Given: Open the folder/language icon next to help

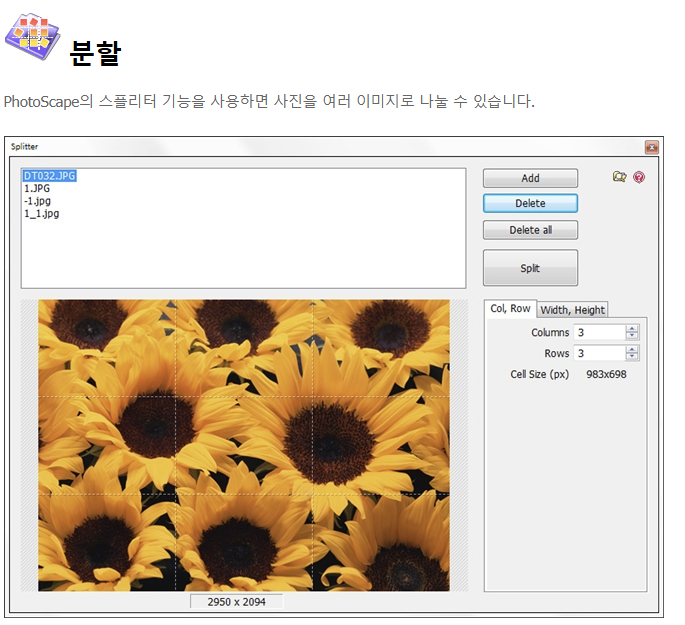Looking at the screenshot, I should click(619, 177).
